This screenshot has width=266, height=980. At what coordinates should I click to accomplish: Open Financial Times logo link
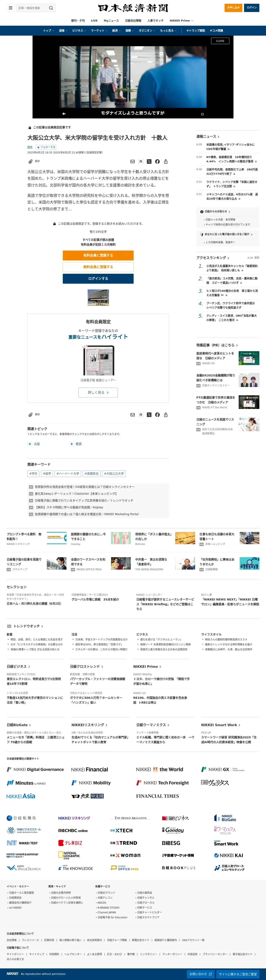point(157,796)
